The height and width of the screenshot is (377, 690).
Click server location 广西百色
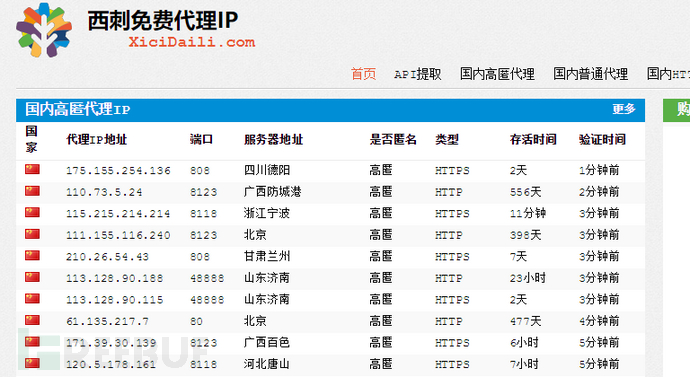coord(267,342)
